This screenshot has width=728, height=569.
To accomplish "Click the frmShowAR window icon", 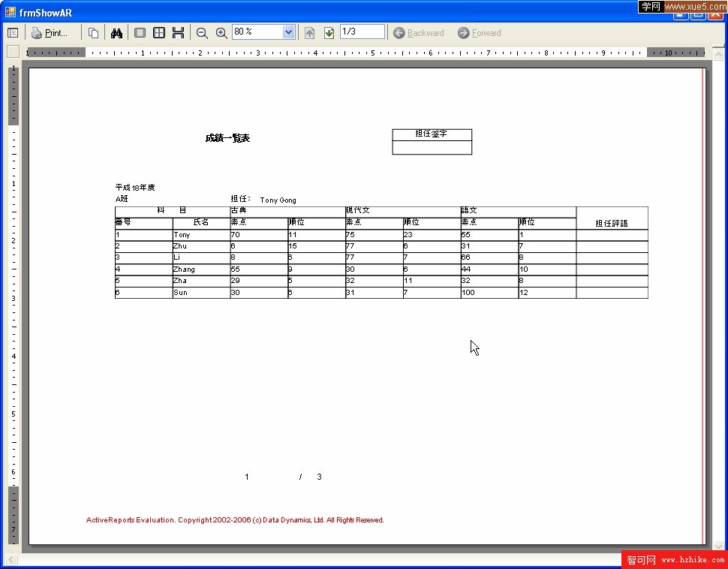I will [11, 12].
